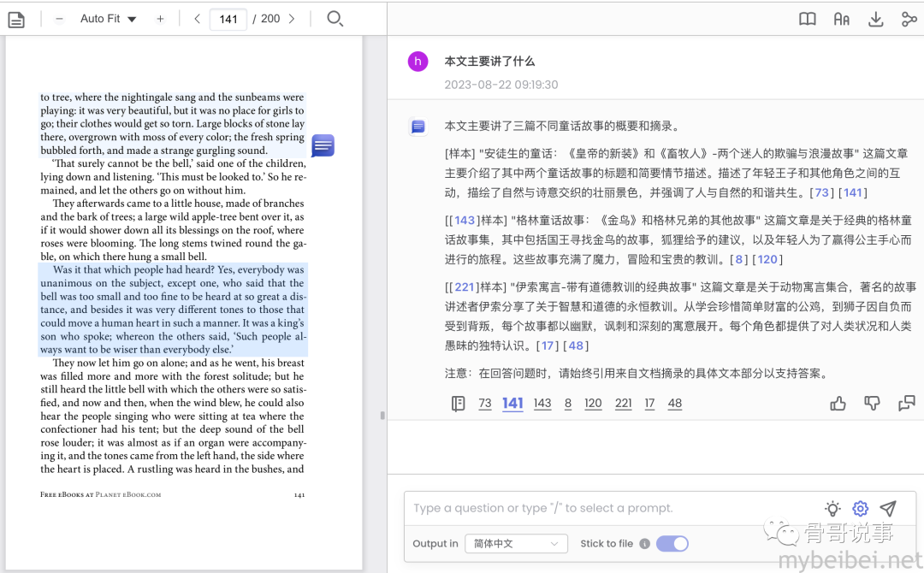This screenshot has height=573, width=924.
Task: Click the panel divider handle
Action: (382, 415)
